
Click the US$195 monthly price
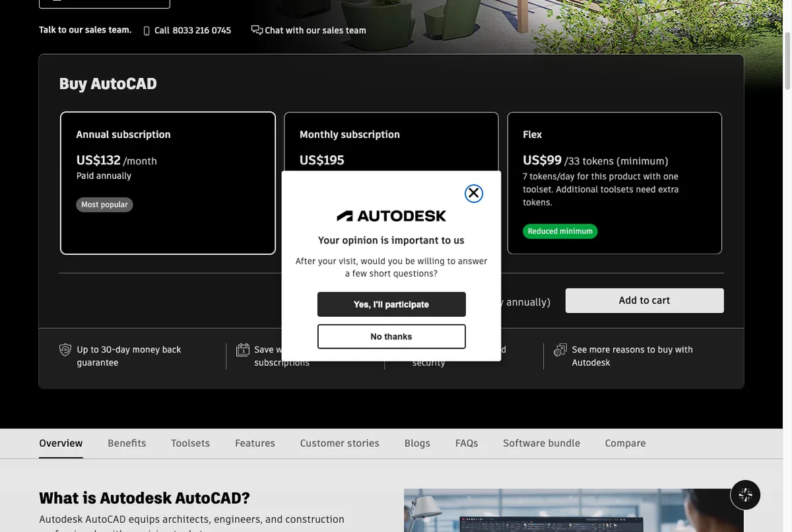point(322,160)
